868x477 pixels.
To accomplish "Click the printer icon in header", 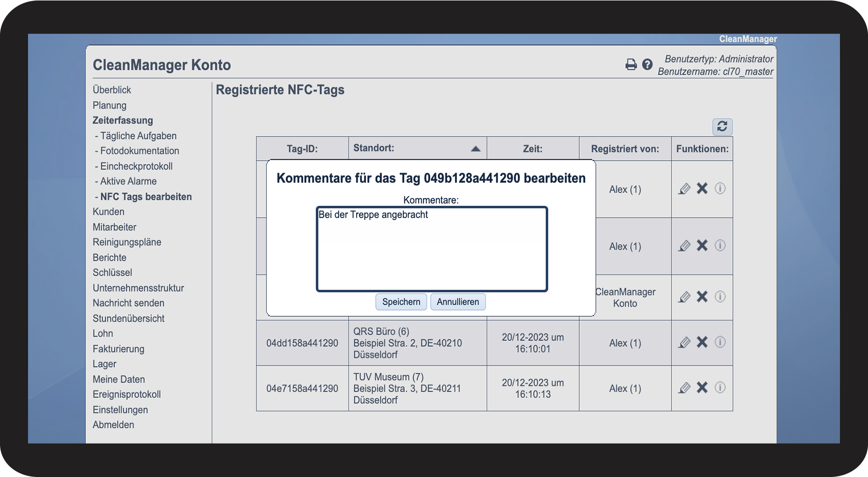I will [631, 64].
